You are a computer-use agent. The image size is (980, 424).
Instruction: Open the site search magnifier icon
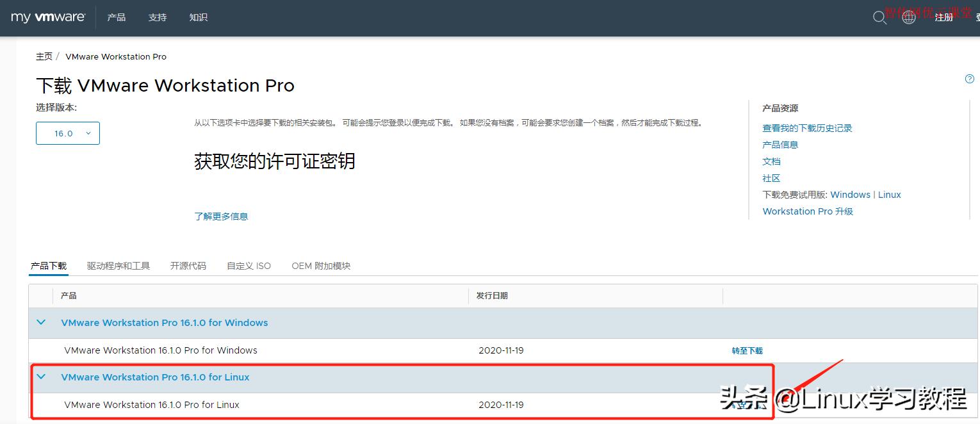tap(880, 18)
